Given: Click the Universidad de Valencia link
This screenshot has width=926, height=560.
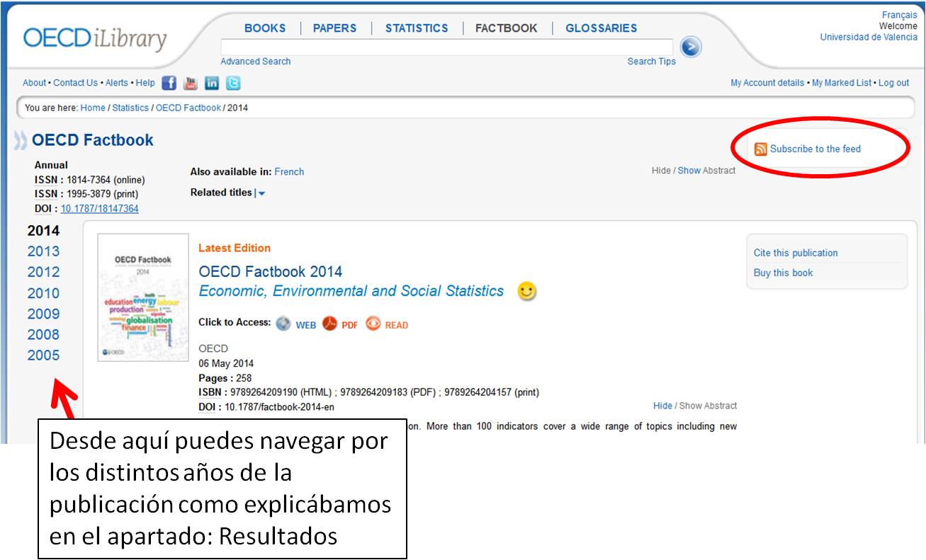Looking at the screenshot, I should pyautogui.click(x=869, y=38).
